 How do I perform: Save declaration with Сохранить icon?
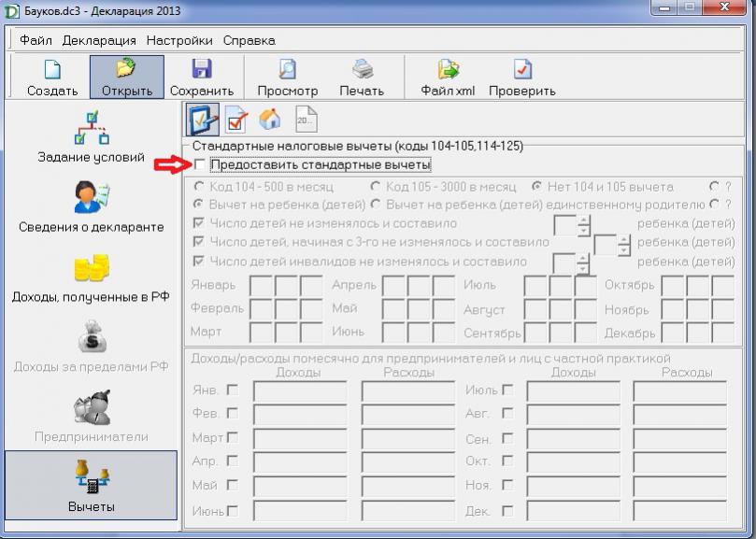pos(201,77)
